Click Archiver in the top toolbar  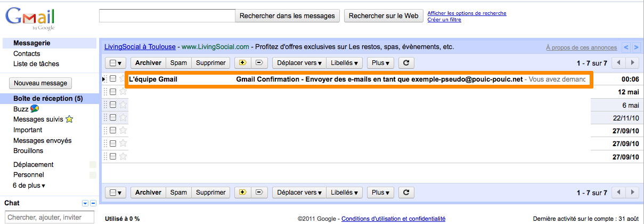pyautogui.click(x=148, y=63)
